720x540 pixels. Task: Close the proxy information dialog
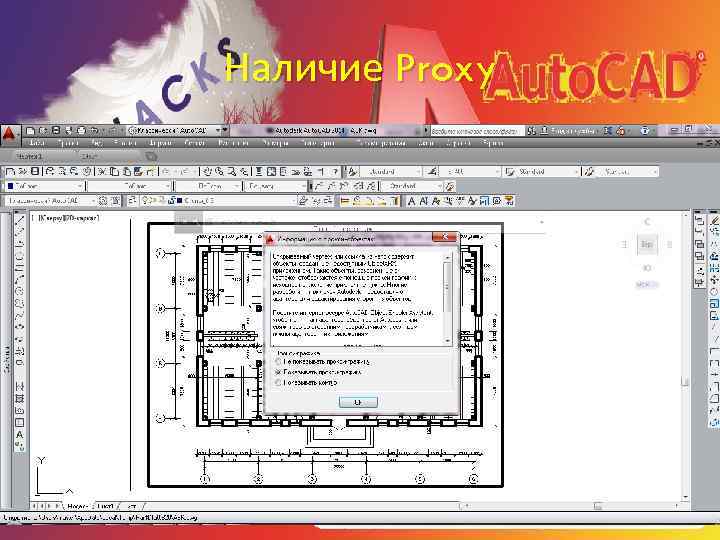coord(444,236)
